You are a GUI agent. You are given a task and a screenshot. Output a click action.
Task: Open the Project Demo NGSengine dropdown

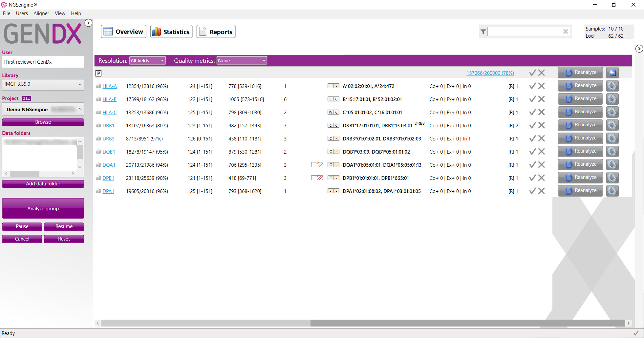click(x=43, y=109)
